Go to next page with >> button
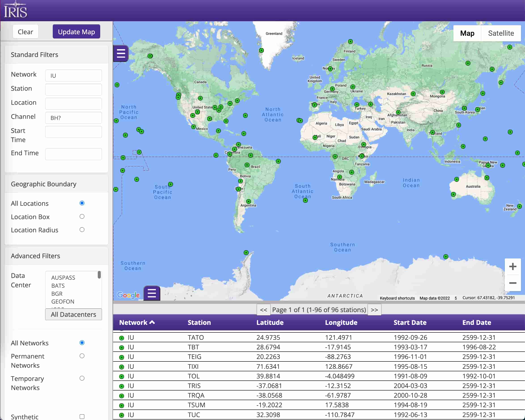525x420 pixels. (374, 310)
